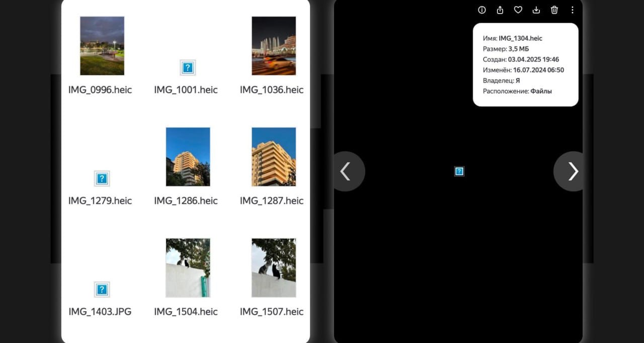The height and width of the screenshot is (343, 644).
Task: Select the IMG_1504.heic file name
Action: (186, 311)
